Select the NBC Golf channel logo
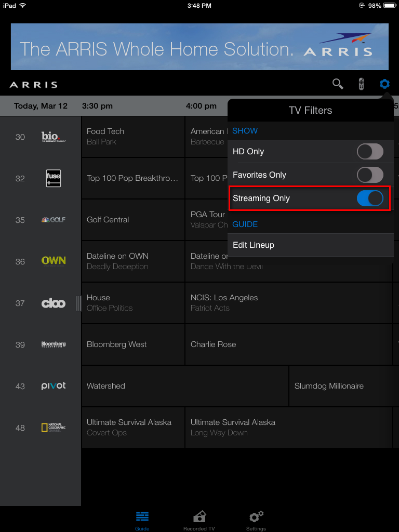Image resolution: width=399 pixels, height=532 pixels. tap(54, 220)
